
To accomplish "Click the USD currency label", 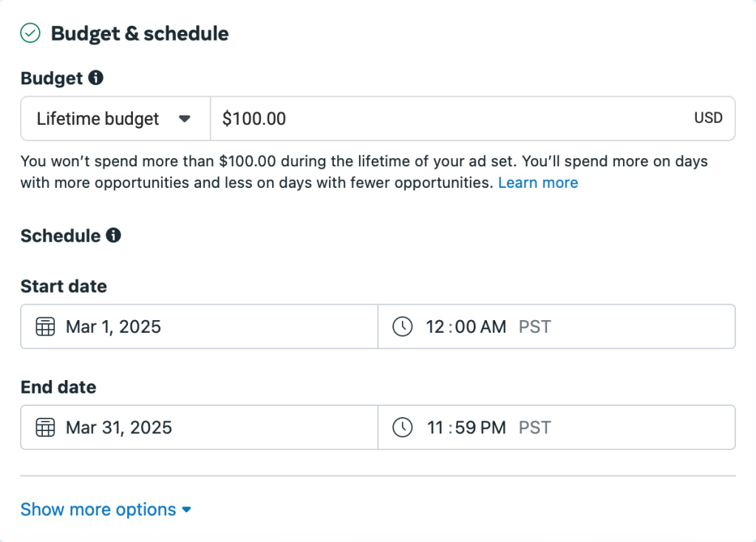I will pos(708,118).
